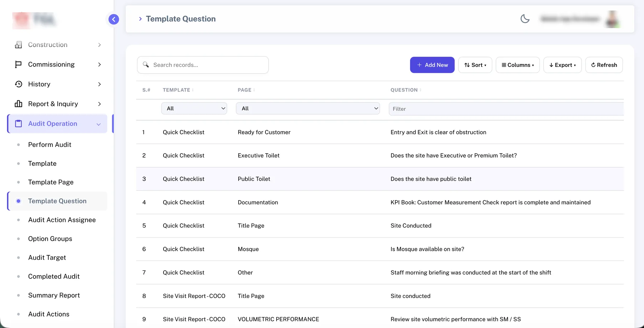Select Template Question in the sidebar

[x=57, y=201]
